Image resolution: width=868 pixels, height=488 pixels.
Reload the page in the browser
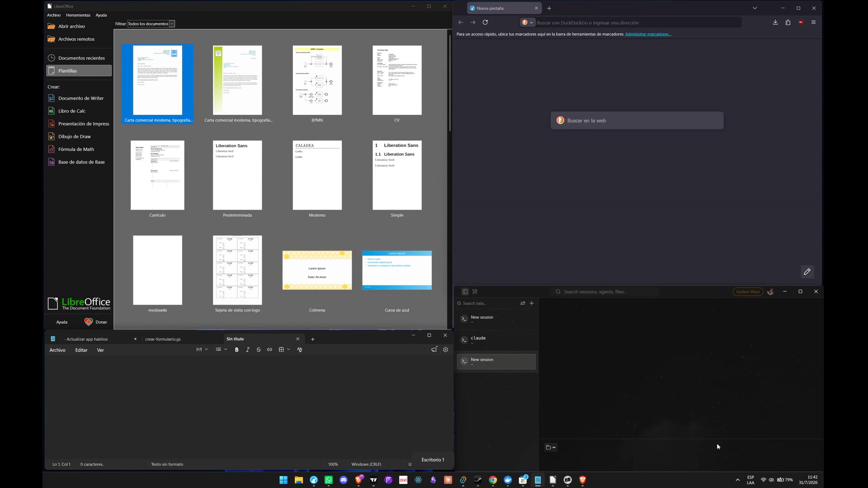485,22
